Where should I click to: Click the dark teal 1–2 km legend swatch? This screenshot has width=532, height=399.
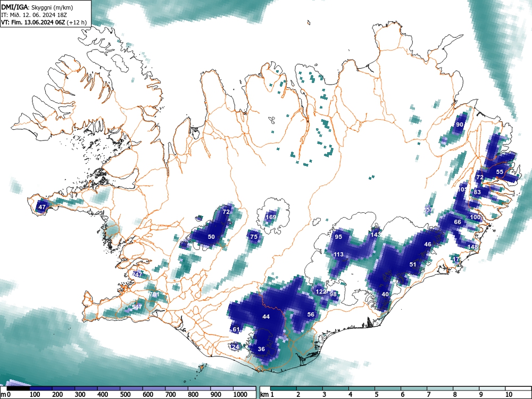click(284, 388)
